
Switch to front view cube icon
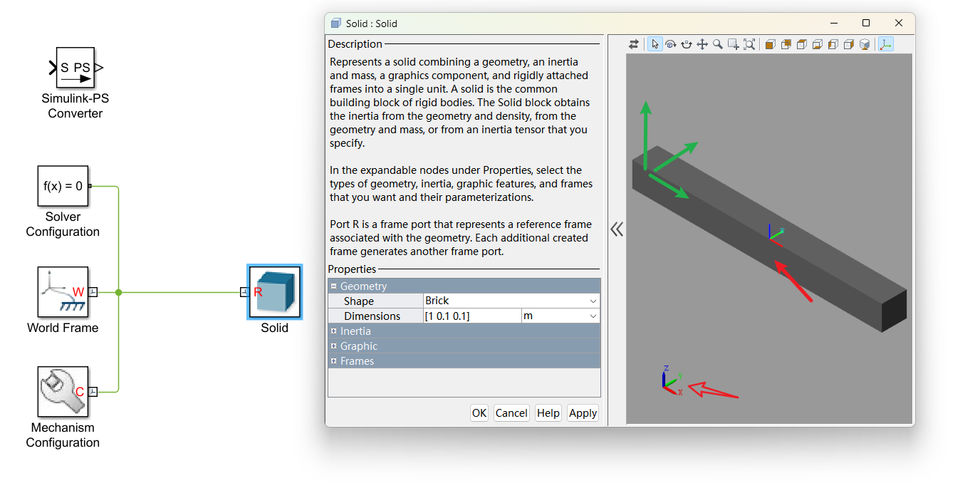pyautogui.click(x=770, y=44)
